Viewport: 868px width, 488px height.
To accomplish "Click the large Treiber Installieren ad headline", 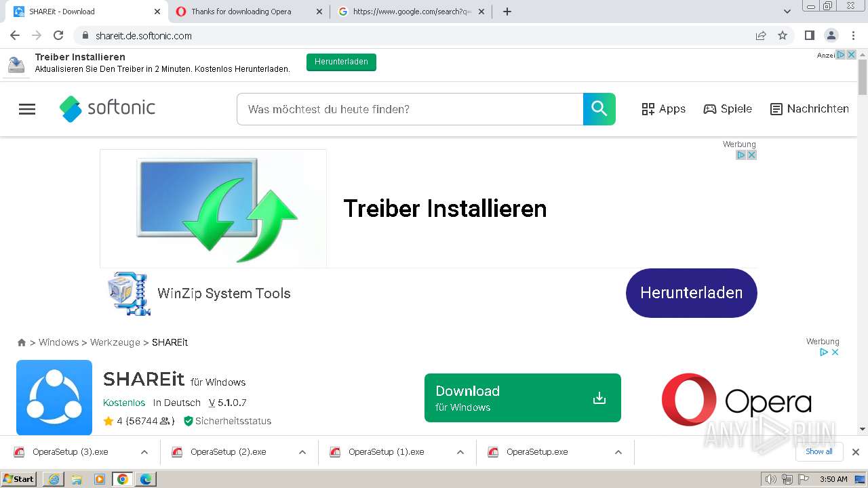I will (x=445, y=209).
